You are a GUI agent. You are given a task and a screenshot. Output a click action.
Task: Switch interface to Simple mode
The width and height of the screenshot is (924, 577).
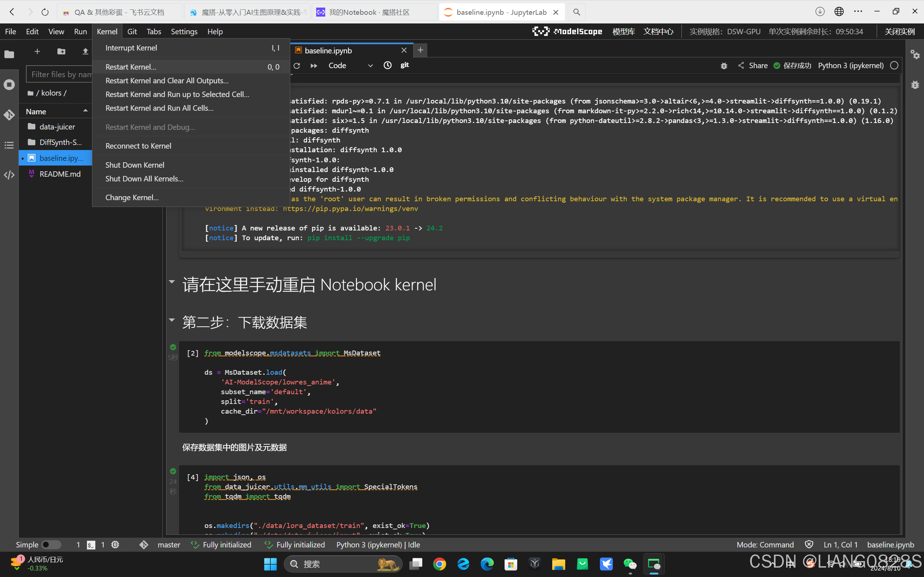tap(51, 545)
